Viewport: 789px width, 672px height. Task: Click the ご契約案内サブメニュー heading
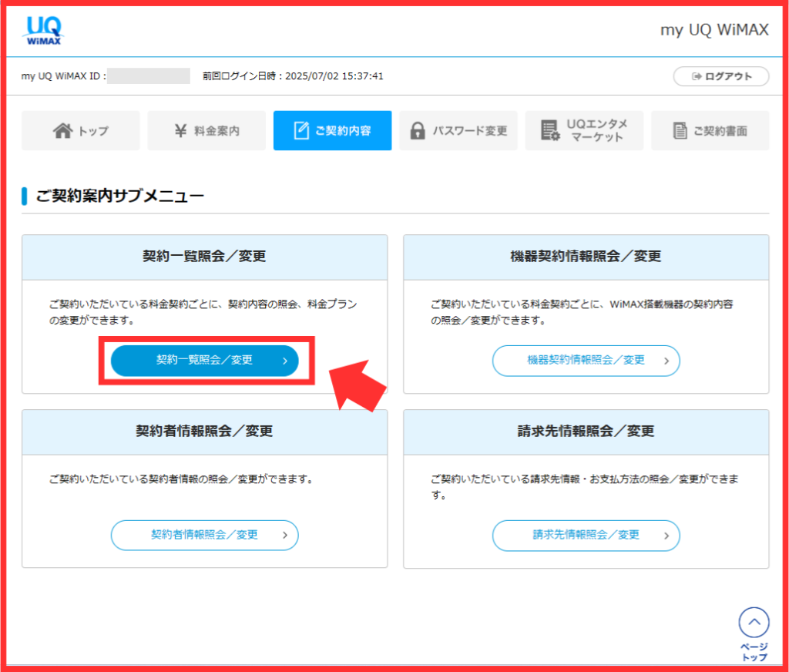(119, 195)
